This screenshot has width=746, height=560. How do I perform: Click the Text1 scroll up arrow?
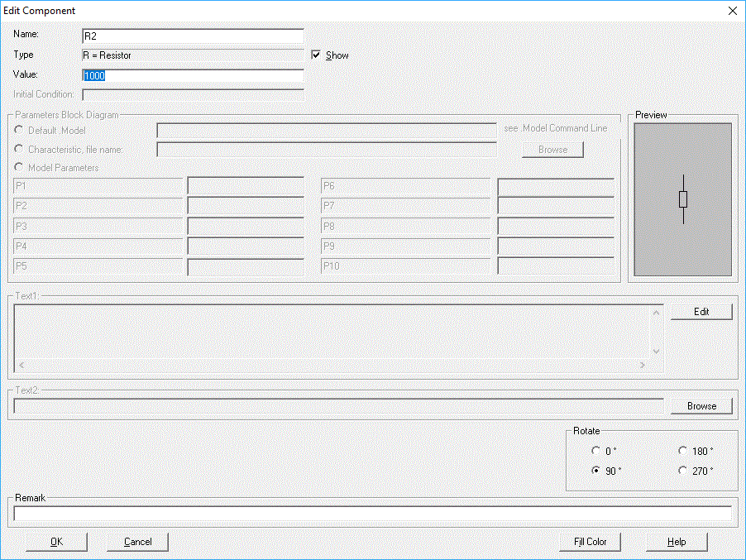point(656,313)
